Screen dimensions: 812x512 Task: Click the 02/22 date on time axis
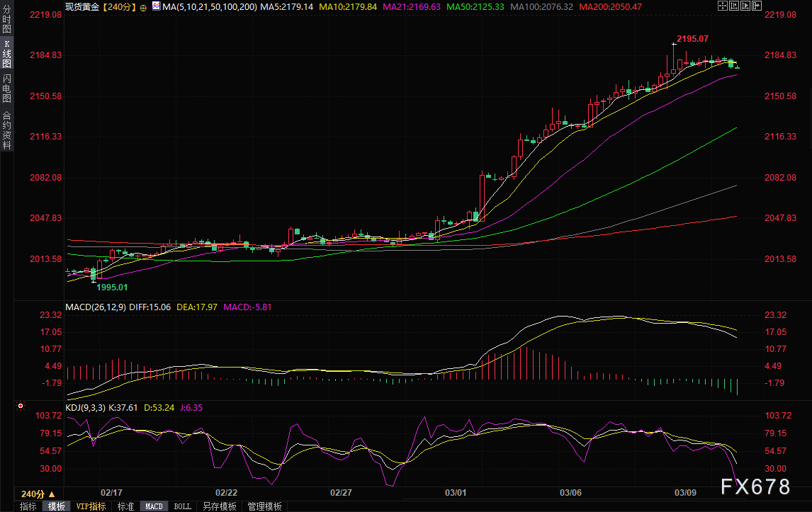click(226, 492)
